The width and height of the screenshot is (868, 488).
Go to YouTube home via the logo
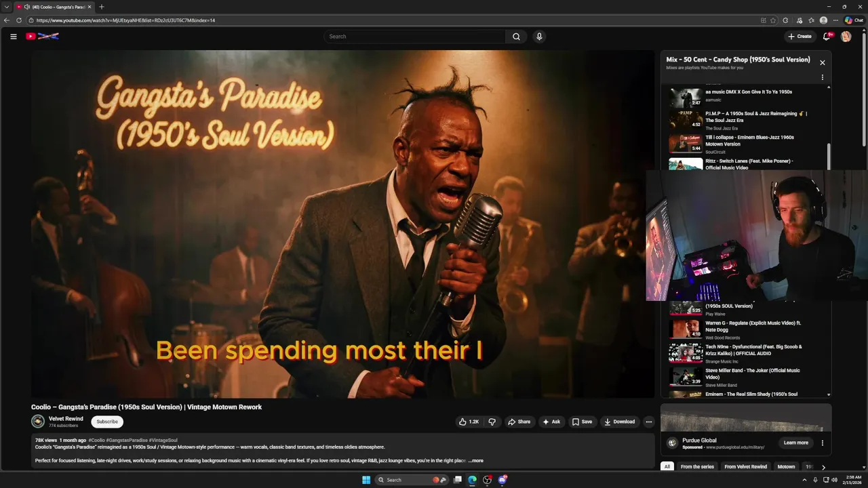point(42,37)
